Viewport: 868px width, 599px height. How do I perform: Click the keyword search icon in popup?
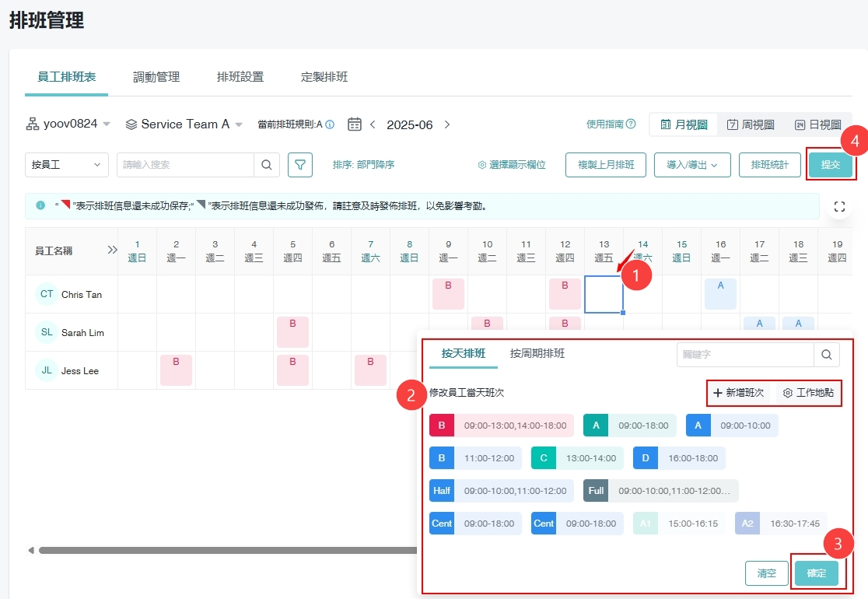826,355
